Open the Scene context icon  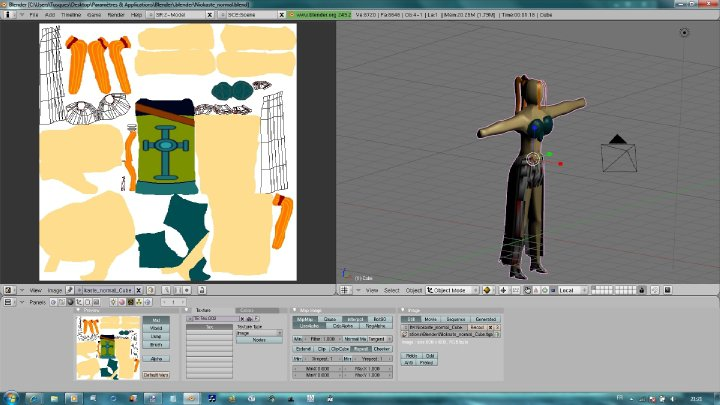click(x=96, y=302)
